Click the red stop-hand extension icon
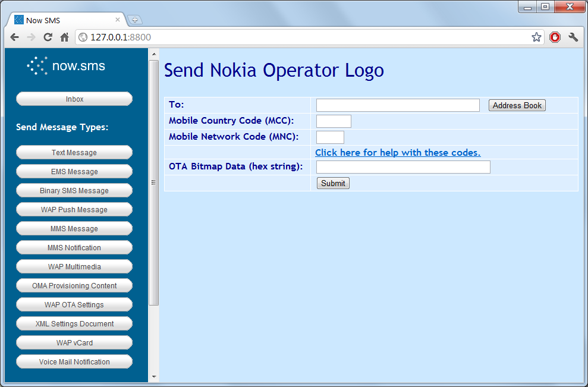The width and height of the screenshot is (588, 387). coord(555,37)
